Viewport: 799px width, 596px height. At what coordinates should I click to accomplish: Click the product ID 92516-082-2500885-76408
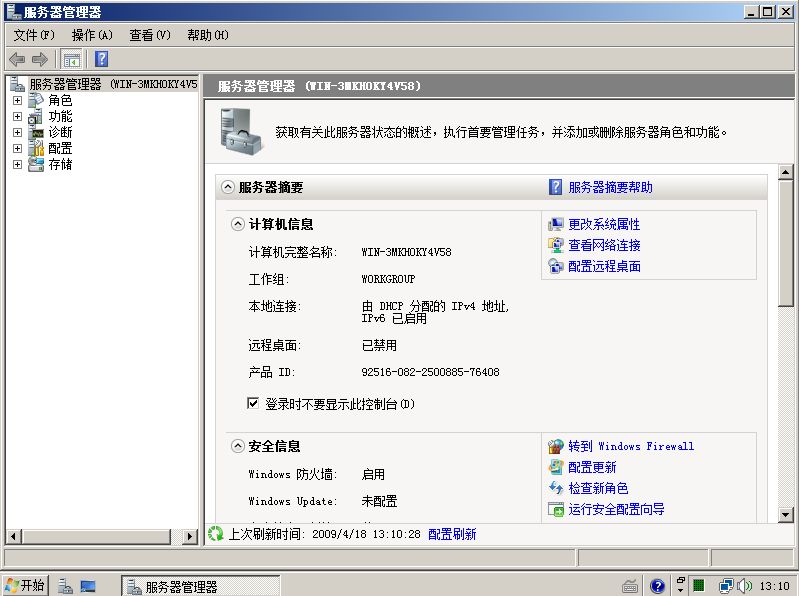pos(430,372)
